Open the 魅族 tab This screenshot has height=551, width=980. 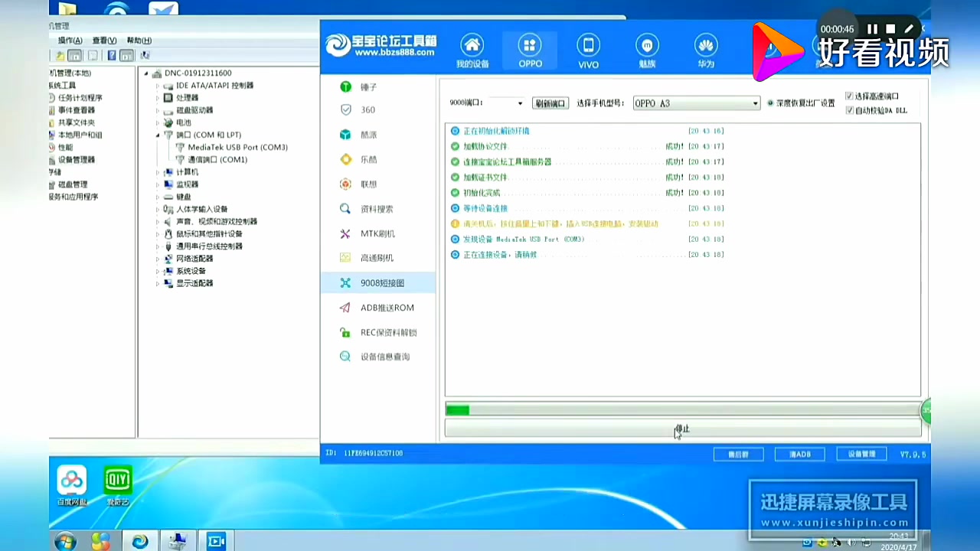click(x=647, y=51)
